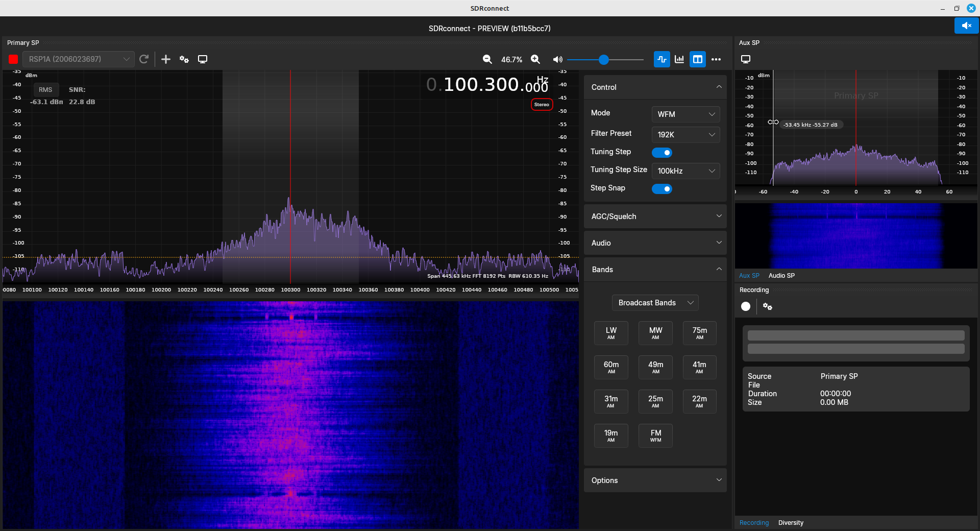Viewport: 980px width, 531px height.
Task: Click the Primary SP waterfall display
Action: (x=290, y=415)
